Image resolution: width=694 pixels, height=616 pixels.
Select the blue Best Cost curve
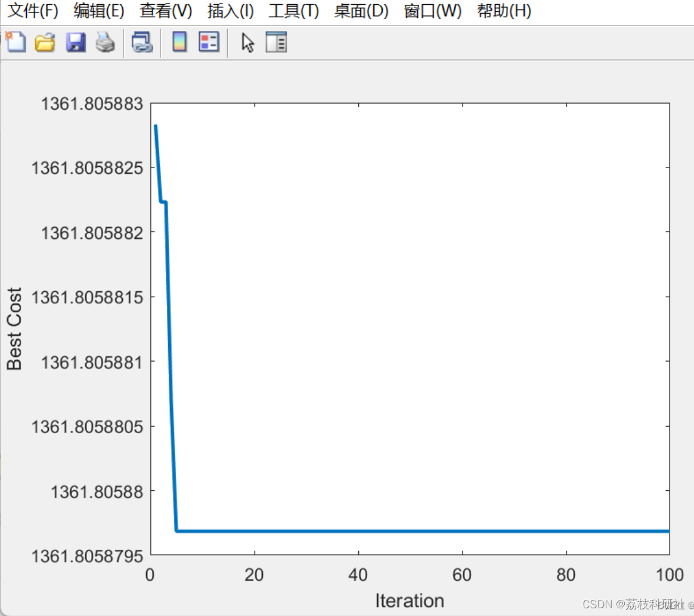(x=417, y=531)
